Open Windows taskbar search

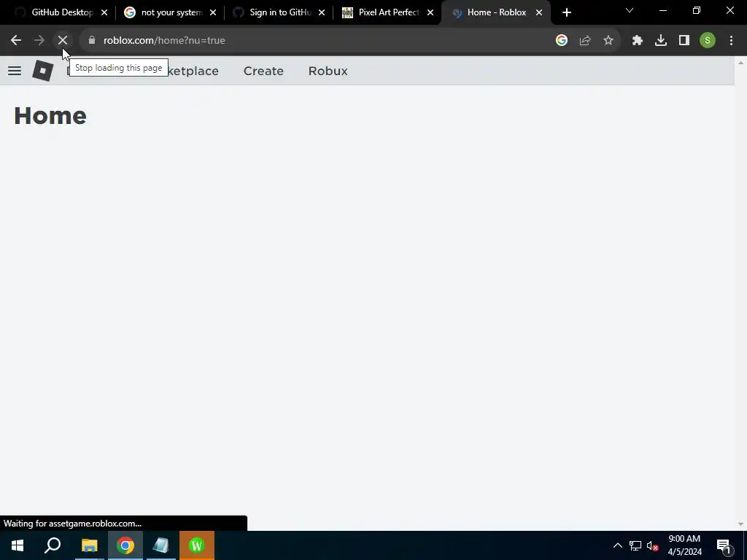53,545
